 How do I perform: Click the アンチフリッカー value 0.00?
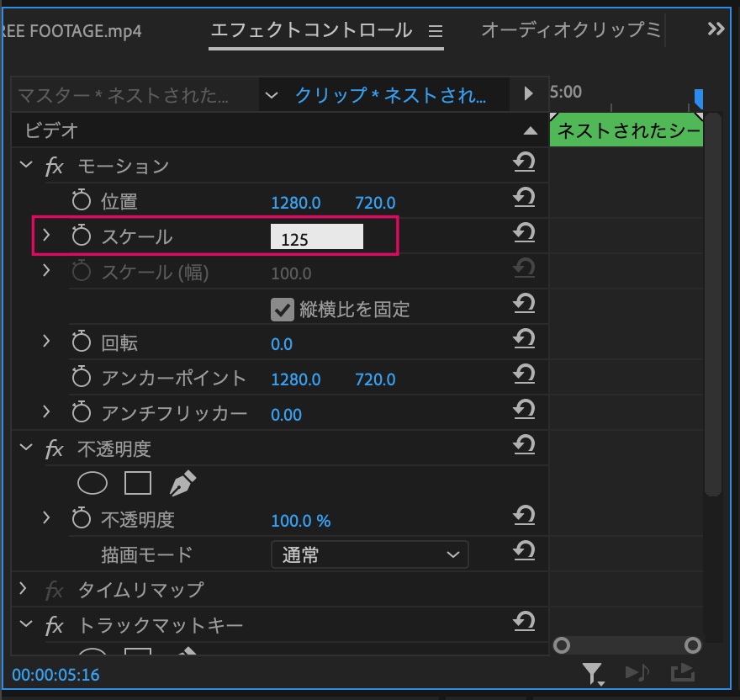tap(286, 415)
